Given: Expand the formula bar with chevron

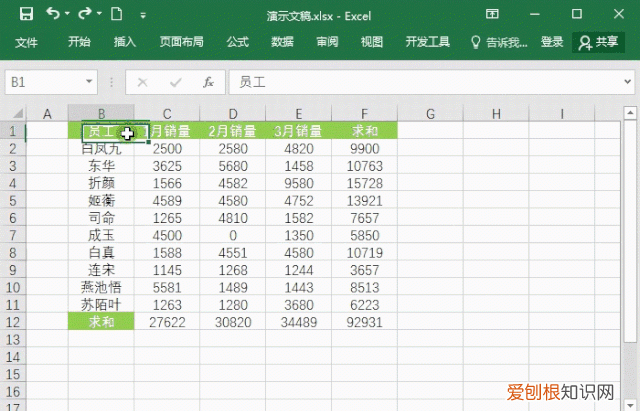Looking at the screenshot, I should click(x=628, y=82).
